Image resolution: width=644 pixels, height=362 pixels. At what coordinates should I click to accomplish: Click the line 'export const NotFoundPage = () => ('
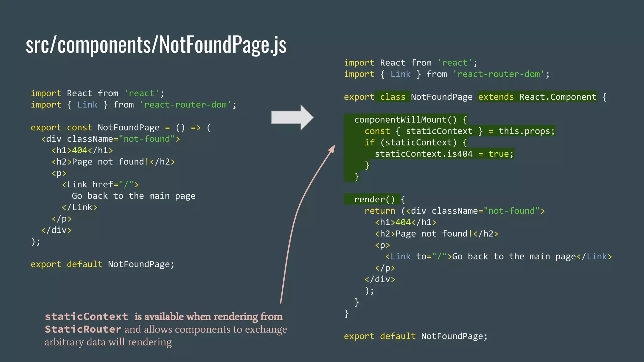pos(121,128)
